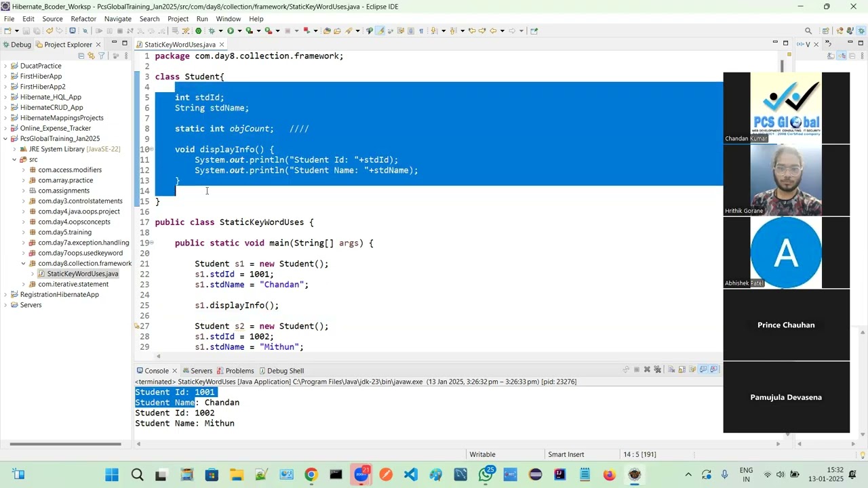The image size is (868, 488).
Task: Open the Navigate menu
Action: click(118, 19)
